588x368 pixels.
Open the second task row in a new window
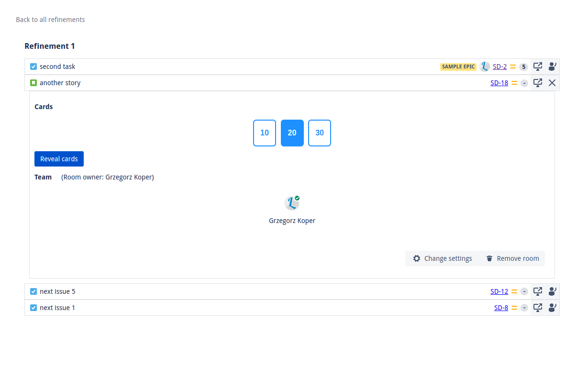tap(538, 67)
